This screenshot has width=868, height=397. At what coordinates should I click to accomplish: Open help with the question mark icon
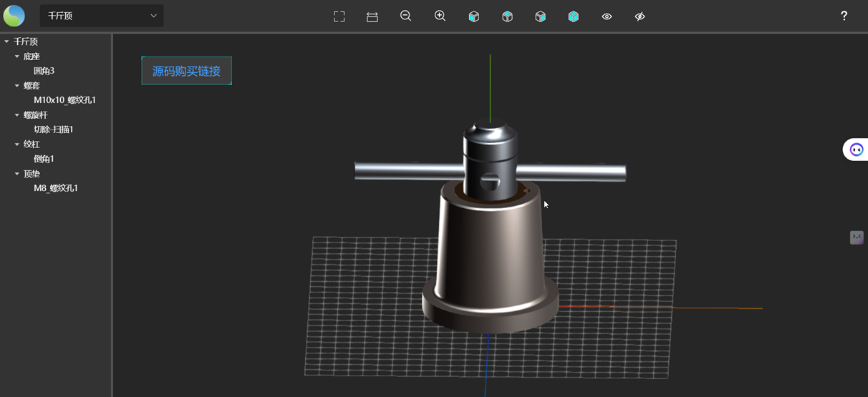(x=844, y=16)
